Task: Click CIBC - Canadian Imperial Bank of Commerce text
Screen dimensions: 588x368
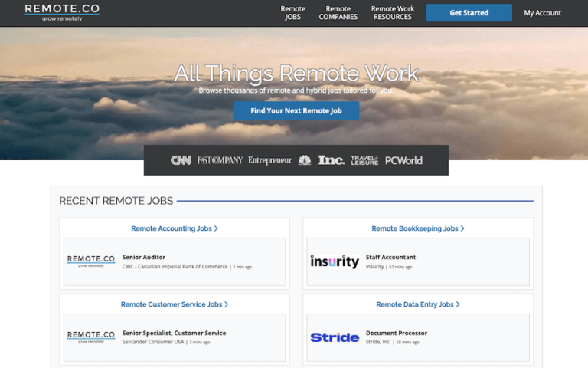Action: [175, 267]
